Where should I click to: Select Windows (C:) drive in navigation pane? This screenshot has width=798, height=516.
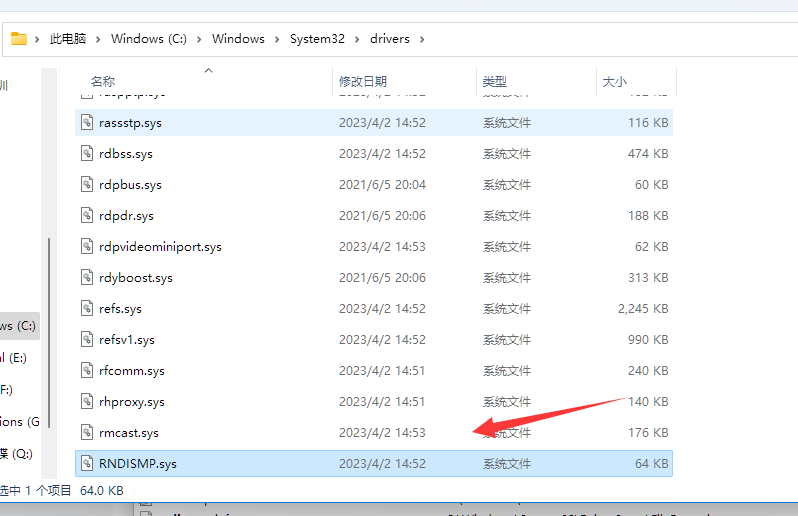click(x=19, y=326)
